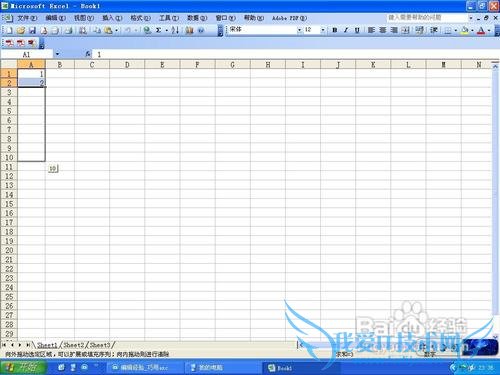Screen dimensions: 500x375
Task: Open the Name Box dropdown arrow
Action: (x=57, y=54)
